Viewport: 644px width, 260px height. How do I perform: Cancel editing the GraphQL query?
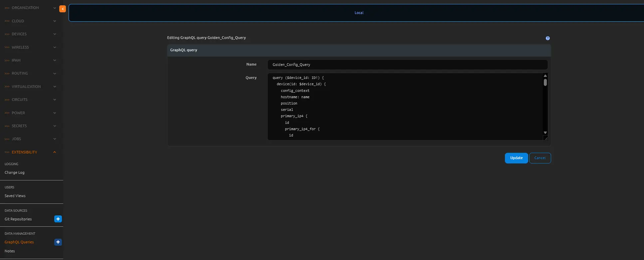(x=540, y=158)
